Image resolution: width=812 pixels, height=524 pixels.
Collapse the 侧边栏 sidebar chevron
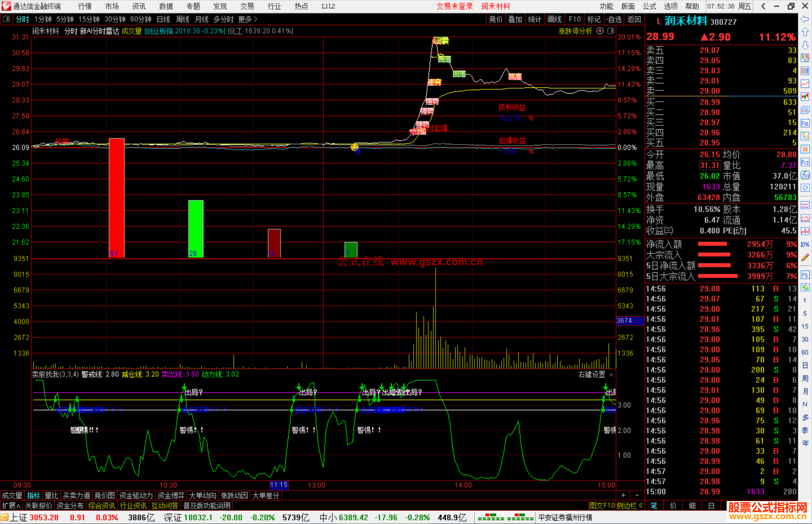[x=641, y=506]
